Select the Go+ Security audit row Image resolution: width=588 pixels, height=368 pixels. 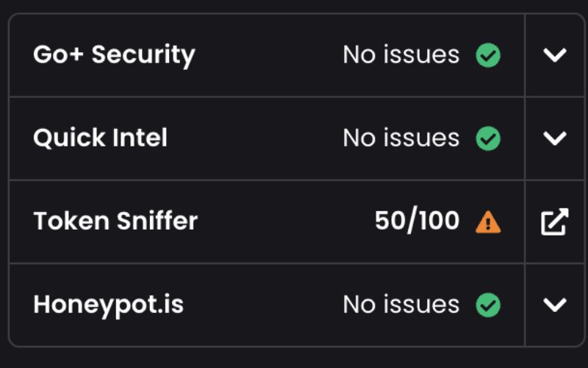267,55
